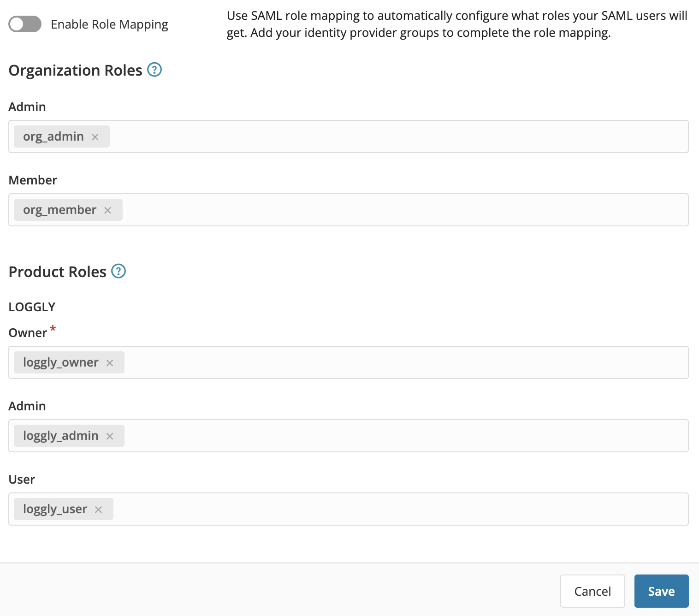
Task: Save the role mapping configuration
Action: point(661,591)
